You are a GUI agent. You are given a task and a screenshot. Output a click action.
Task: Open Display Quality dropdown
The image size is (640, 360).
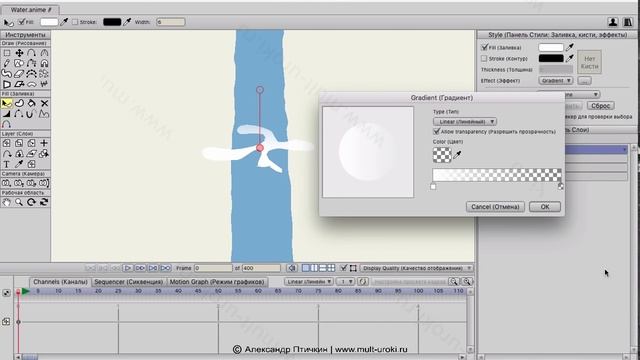[x=417, y=268]
